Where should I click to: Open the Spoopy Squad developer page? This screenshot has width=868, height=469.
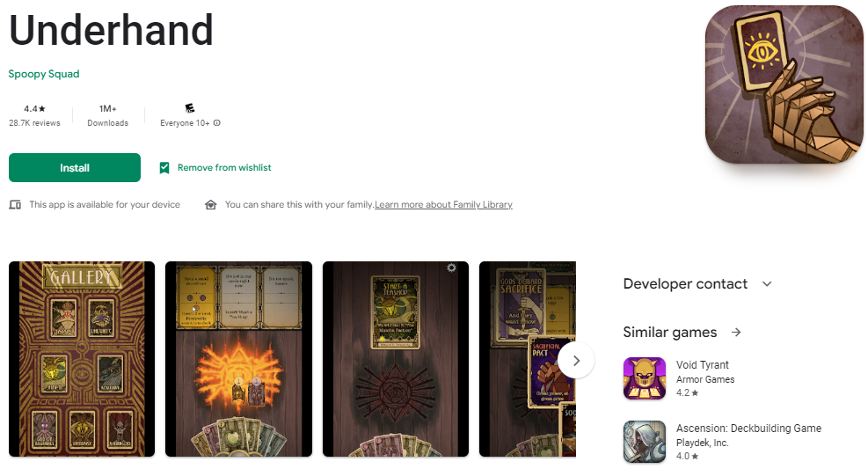(x=44, y=74)
